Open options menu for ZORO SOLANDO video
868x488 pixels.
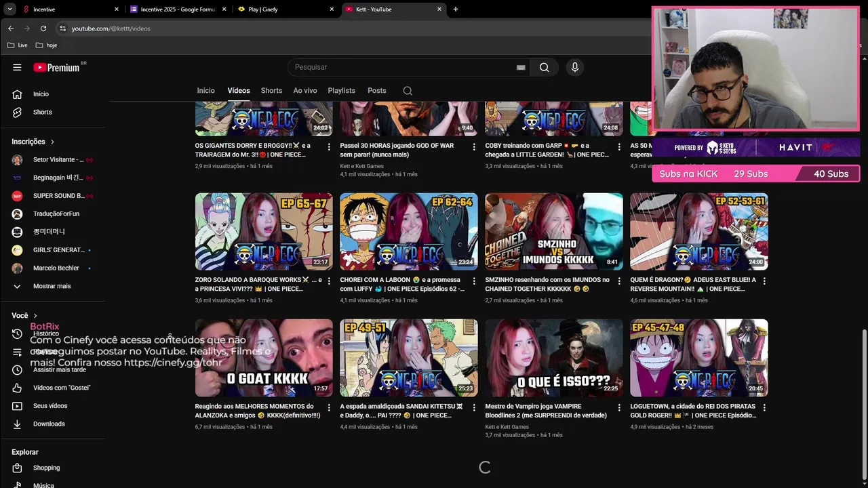tap(330, 281)
